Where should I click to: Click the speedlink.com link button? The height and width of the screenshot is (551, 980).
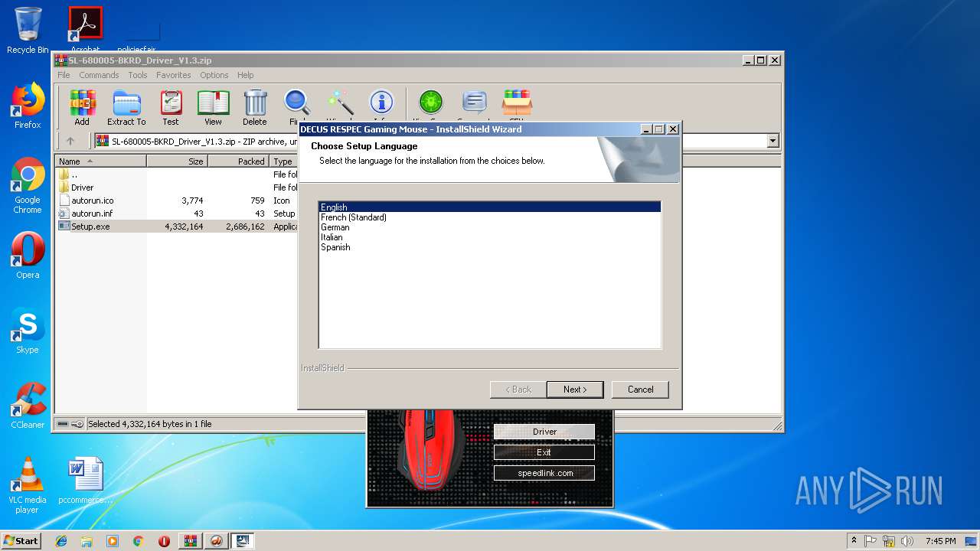544,473
